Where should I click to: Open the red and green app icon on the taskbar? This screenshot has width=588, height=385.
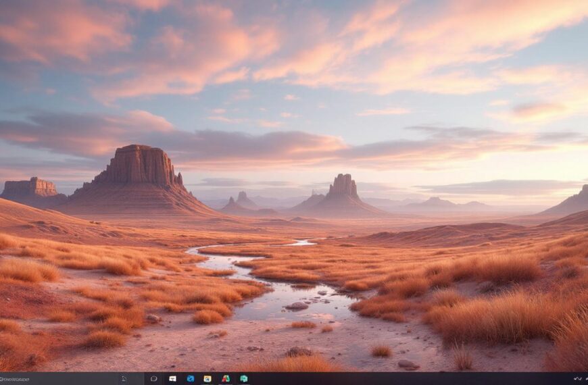tap(225, 379)
